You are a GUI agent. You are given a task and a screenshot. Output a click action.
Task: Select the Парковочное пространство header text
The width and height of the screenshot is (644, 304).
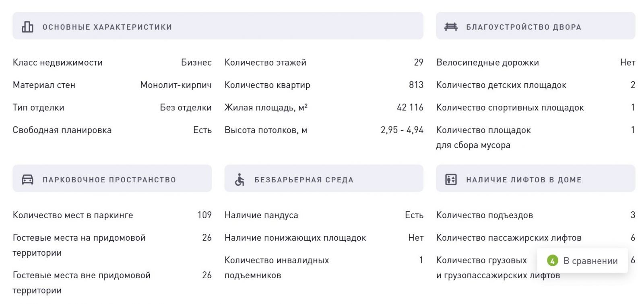tap(109, 180)
